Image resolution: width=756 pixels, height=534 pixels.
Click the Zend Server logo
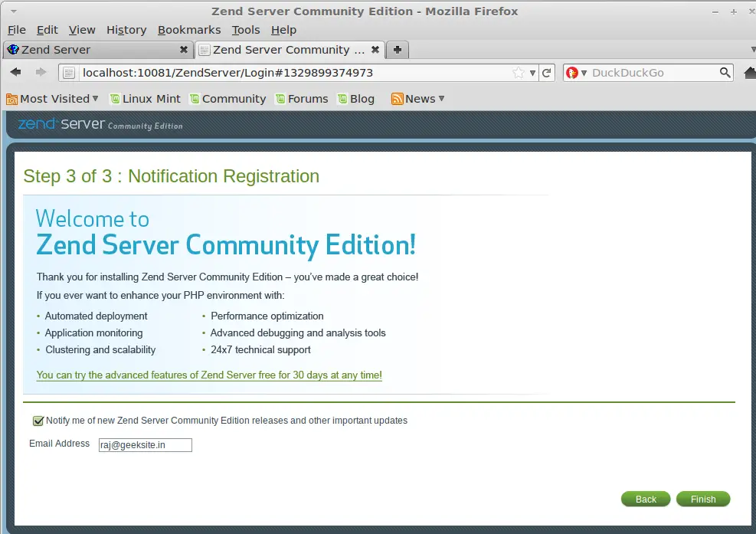[x=100, y=124]
